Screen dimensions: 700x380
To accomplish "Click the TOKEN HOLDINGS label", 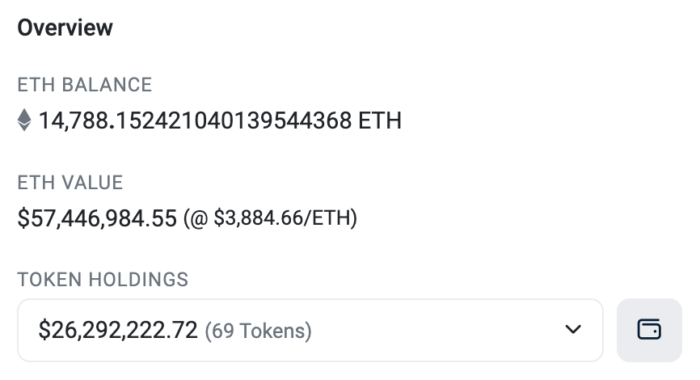I will pyautogui.click(x=103, y=280).
